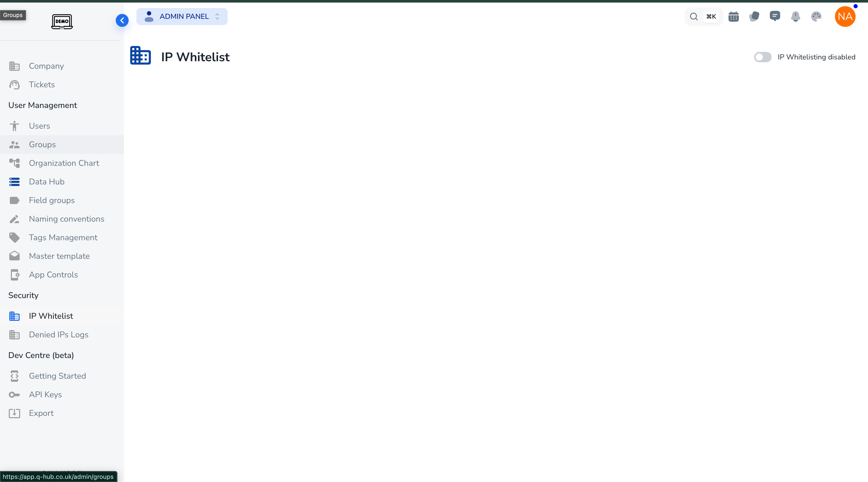The height and width of the screenshot is (482, 868).
Task: Open Denied IPs Logs page
Action: 62,335
